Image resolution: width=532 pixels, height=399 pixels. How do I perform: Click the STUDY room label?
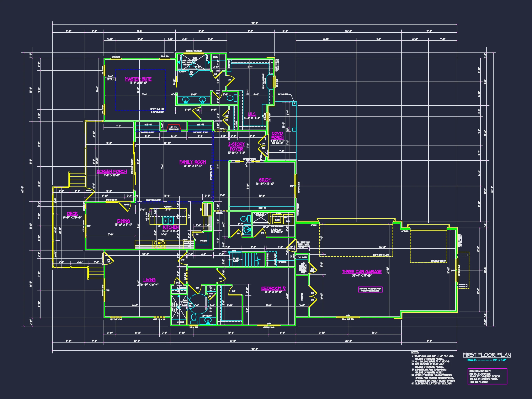click(265, 180)
